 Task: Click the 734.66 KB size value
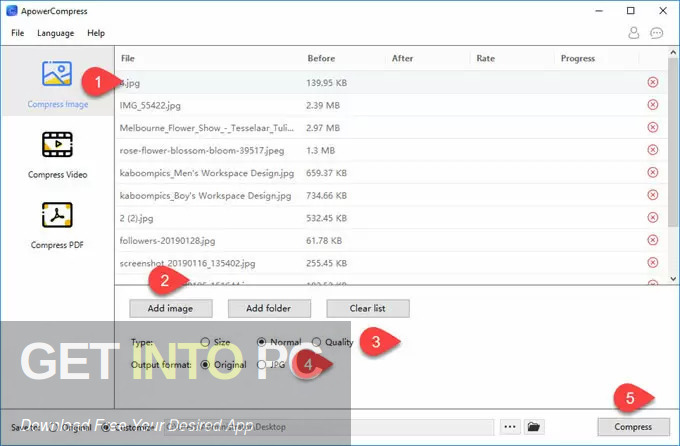(327, 196)
